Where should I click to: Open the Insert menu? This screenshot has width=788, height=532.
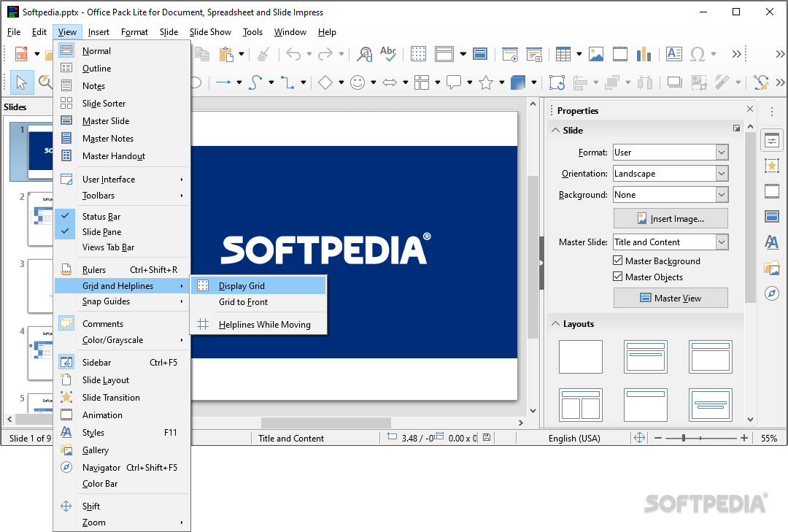[x=98, y=31]
